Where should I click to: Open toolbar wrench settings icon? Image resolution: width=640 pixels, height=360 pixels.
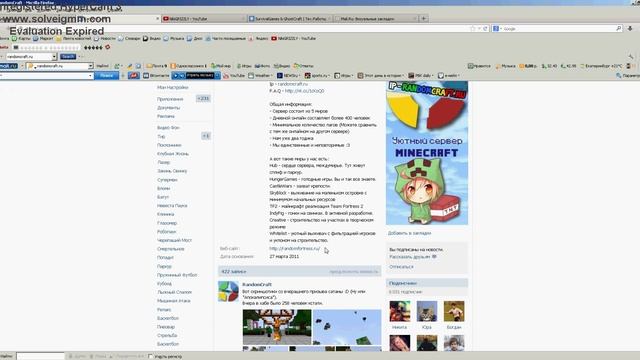pyautogui.click(x=631, y=56)
